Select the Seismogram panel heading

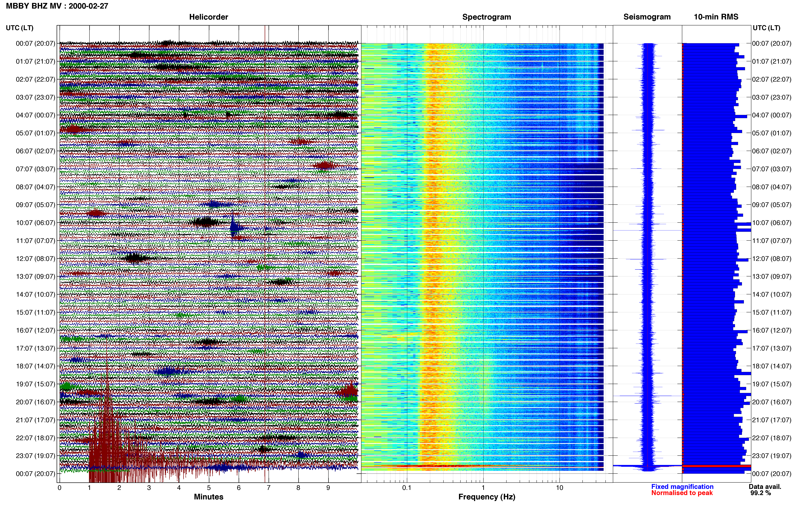pos(647,17)
